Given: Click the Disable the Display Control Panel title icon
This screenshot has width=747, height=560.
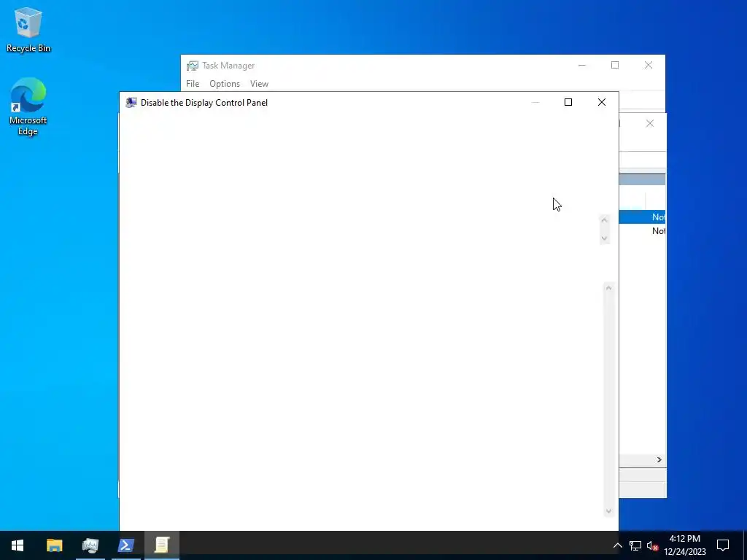Looking at the screenshot, I should (x=131, y=102).
